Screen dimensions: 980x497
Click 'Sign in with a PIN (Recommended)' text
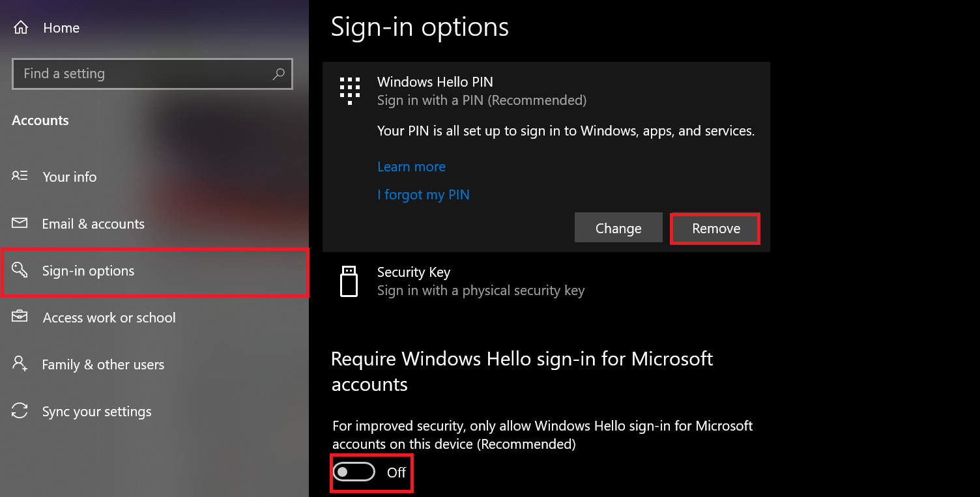[x=482, y=100]
